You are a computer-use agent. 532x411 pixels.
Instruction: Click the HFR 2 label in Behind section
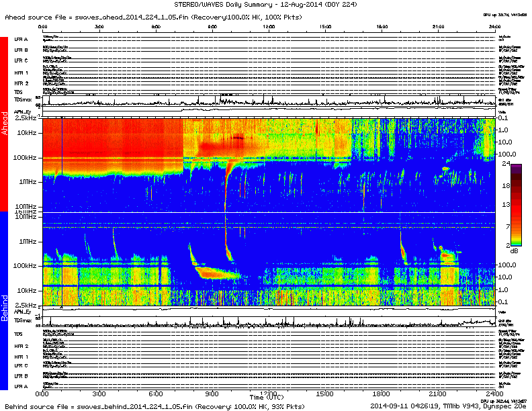coord(21,347)
